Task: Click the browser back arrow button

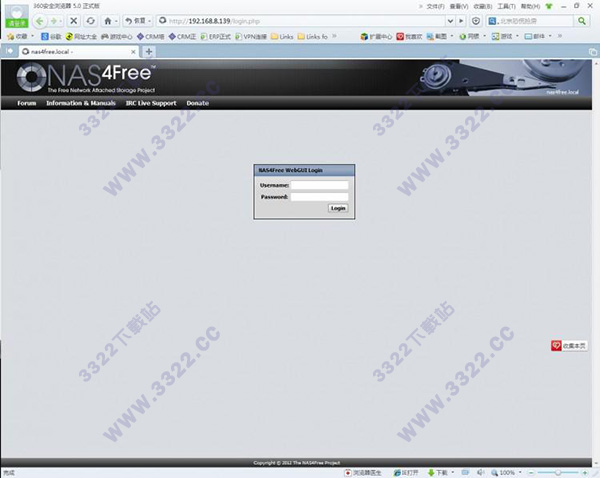Action: tap(41, 20)
